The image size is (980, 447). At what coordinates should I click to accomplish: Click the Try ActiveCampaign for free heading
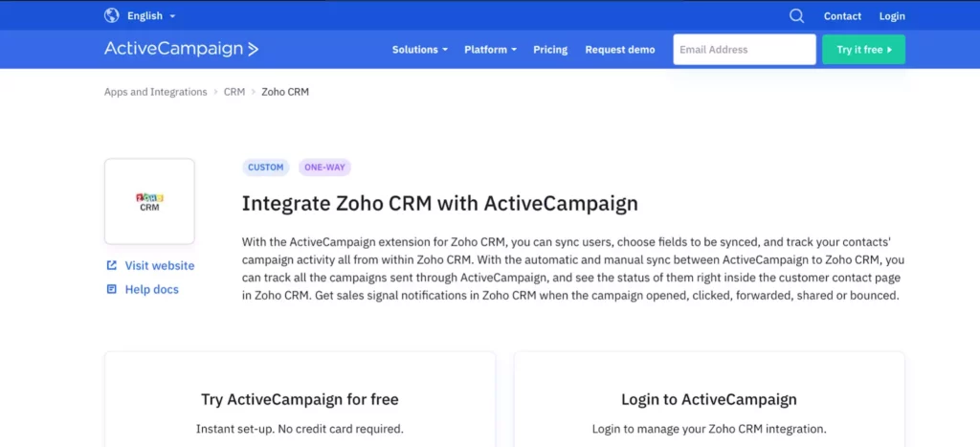pos(300,399)
